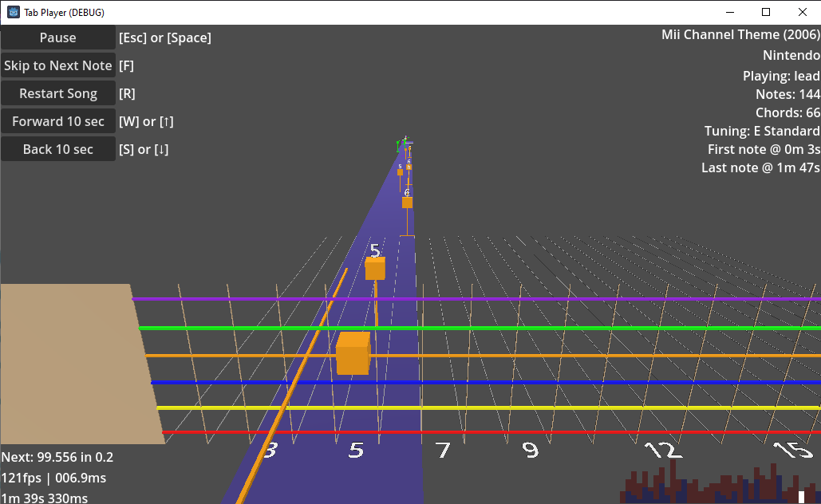
Task: Click the Tab Player app icon in title bar
Action: pos(13,12)
